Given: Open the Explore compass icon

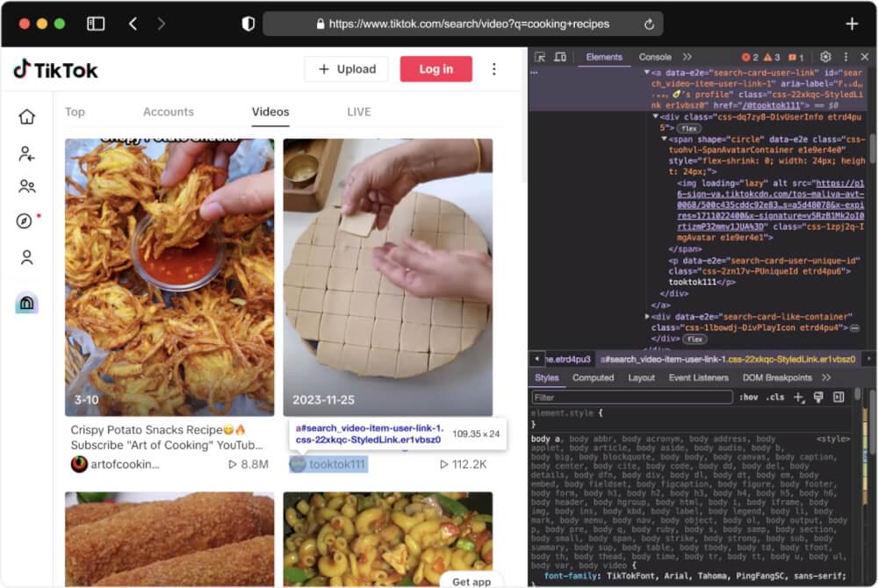Looking at the screenshot, I should [25, 221].
